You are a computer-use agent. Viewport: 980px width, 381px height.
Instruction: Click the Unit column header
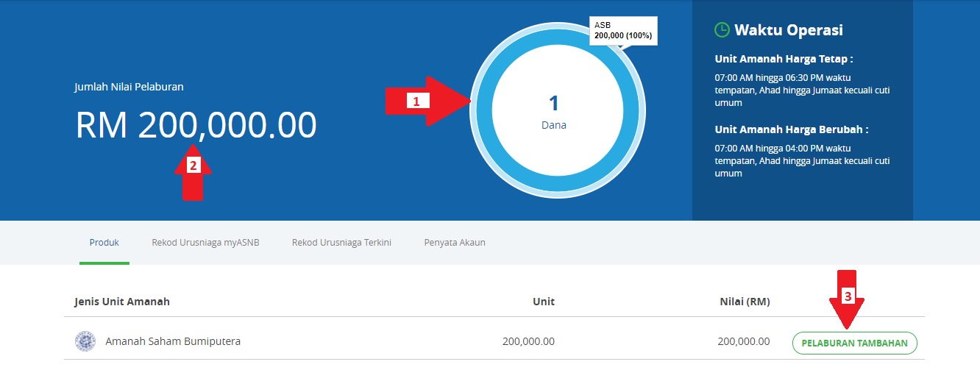(x=544, y=302)
